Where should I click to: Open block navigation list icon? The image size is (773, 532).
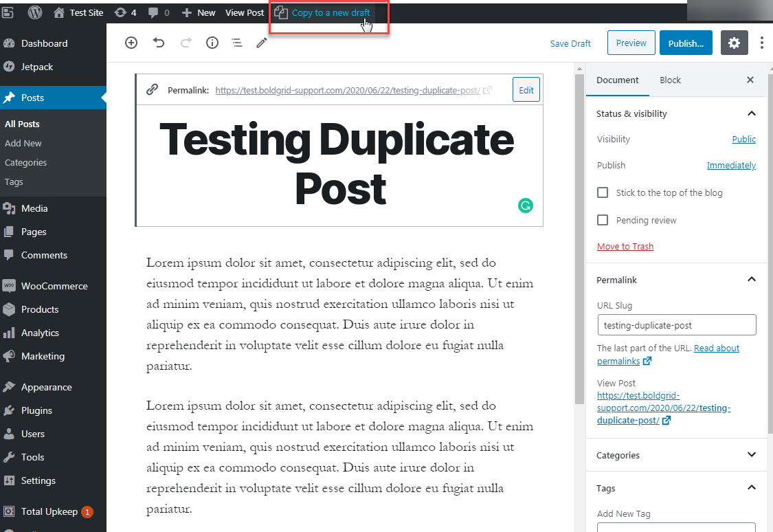point(237,43)
